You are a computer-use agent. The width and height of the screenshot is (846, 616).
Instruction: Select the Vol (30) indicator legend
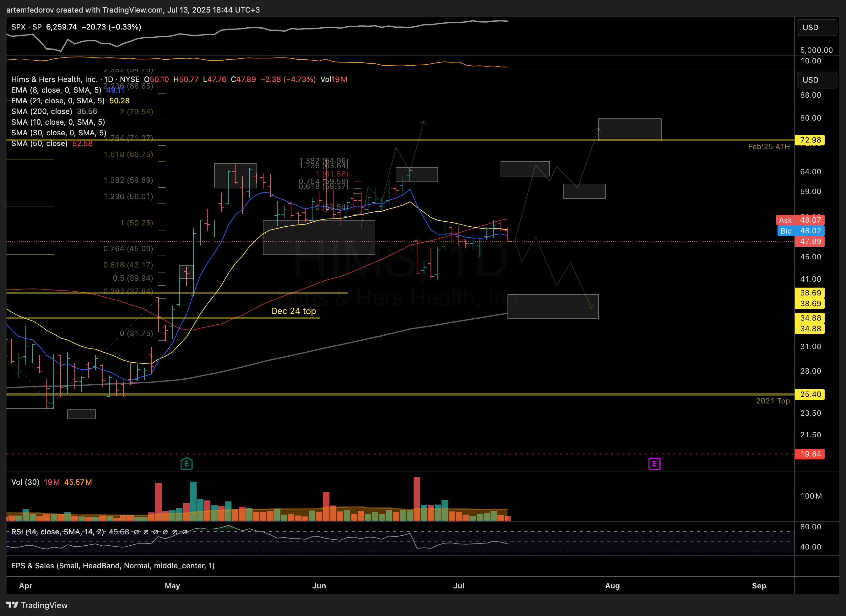tap(25, 482)
